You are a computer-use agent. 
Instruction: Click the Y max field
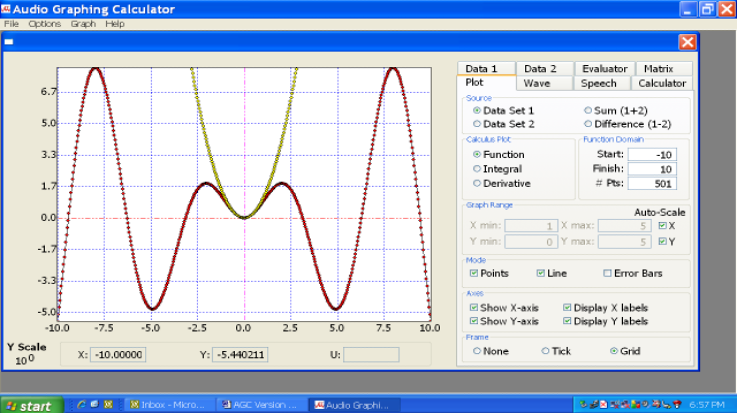point(624,242)
